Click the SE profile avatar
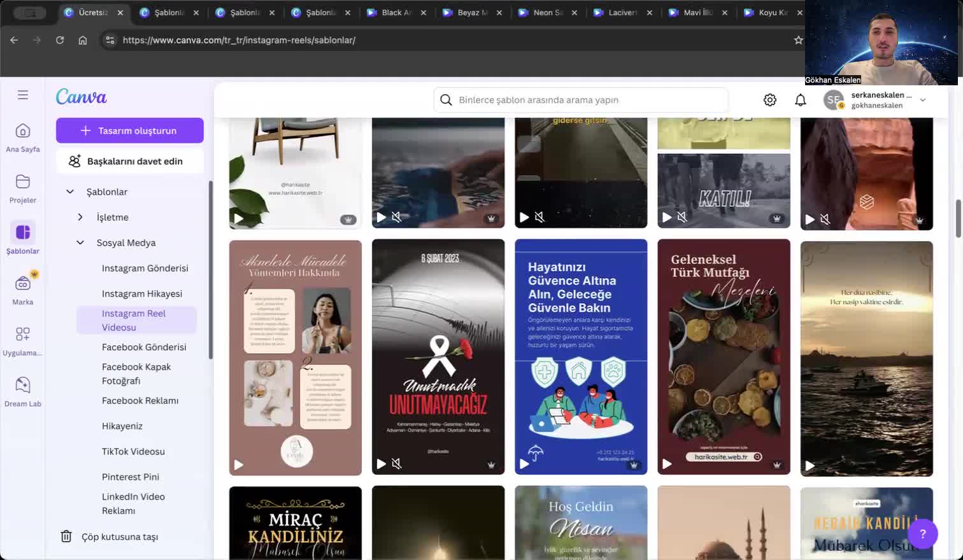This screenshot has height=560, width=963. click(833, 100)
